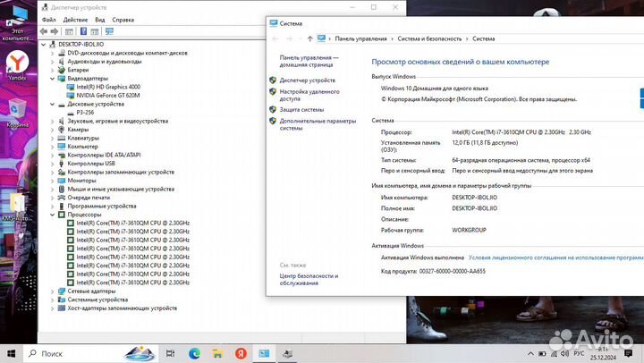The height and width of the screenshot is (363, 644).
Task: Open Панель управления — домашняя страница link
Action: coord(309,61)
